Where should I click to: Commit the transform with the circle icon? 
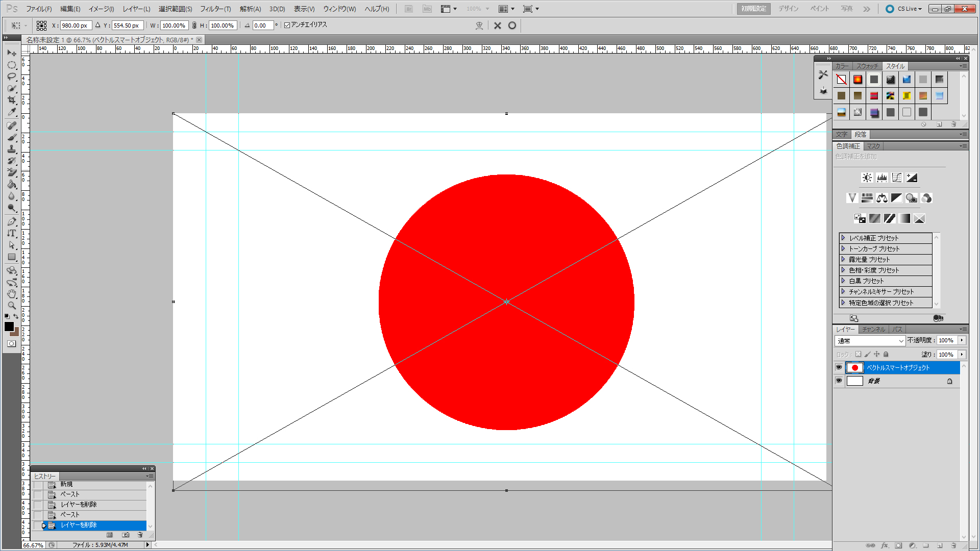pos(512,26)
